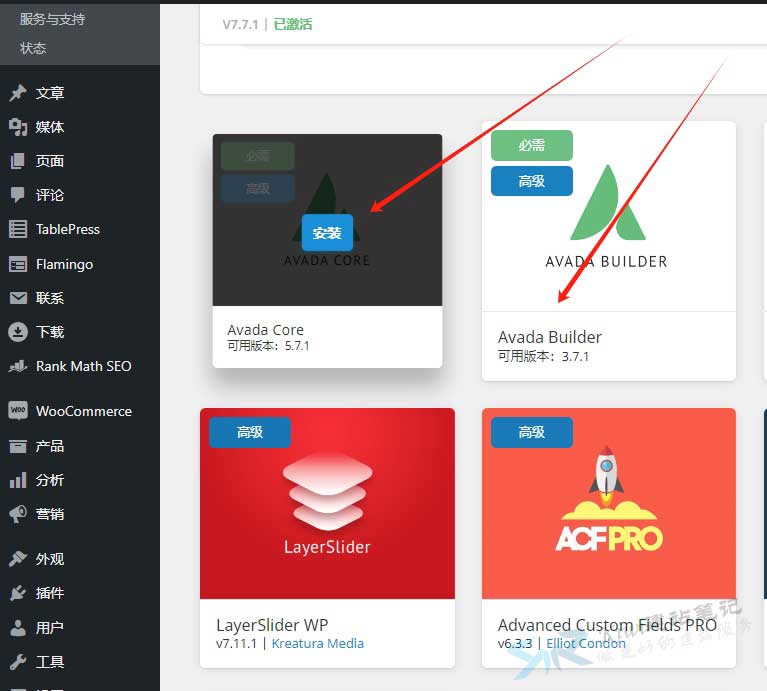Click the V7.7.1 version text

pyautogui.click(x=240, y=24)
